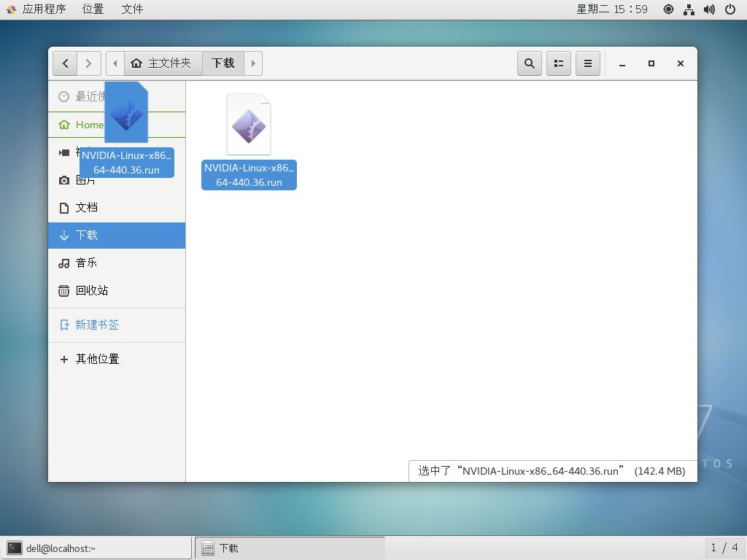Click the workspace switcher 1 / 4
The width and height of the screenshot is (747, 560).
point(724,548)
